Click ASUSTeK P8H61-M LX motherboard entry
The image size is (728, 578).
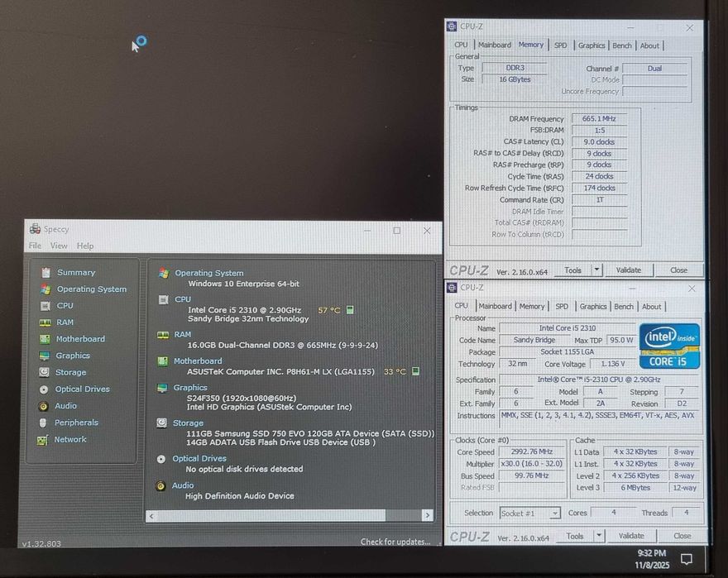point(280,372)
